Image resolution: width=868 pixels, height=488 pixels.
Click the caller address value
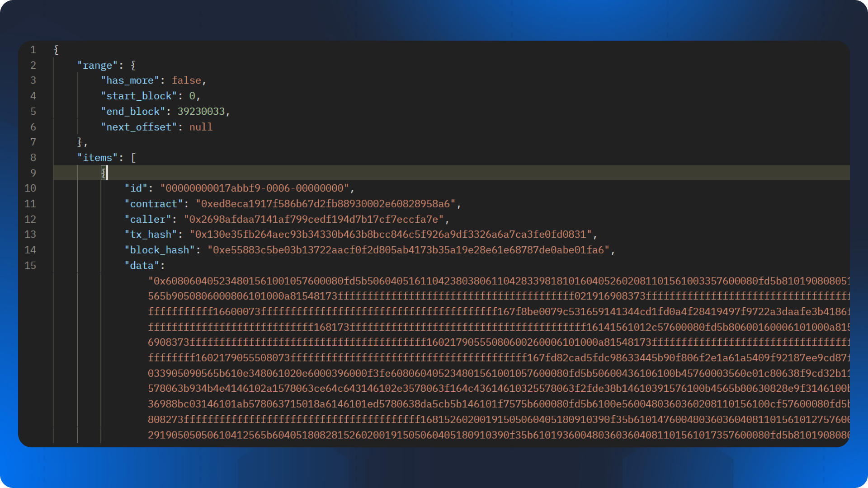point(314,219)
